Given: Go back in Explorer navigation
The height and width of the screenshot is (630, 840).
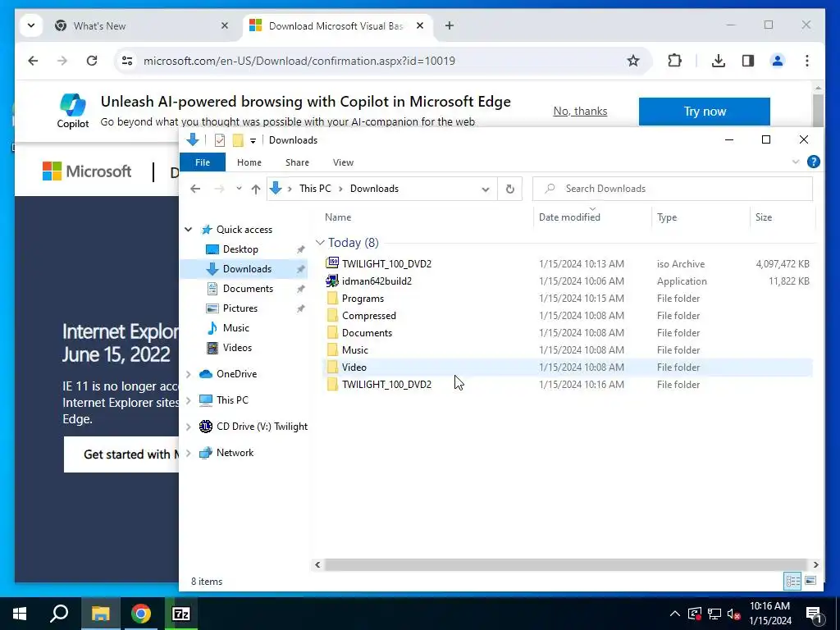Looking at the screenshot, I should (195, 189).
